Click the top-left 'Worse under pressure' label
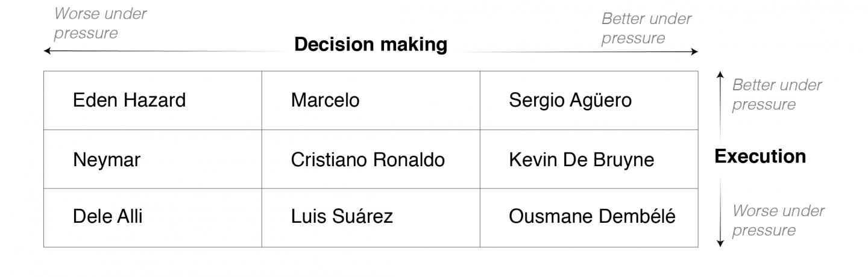Image resolution: width=868 pixels, height=277 pixels. click(x=100, y=23)
